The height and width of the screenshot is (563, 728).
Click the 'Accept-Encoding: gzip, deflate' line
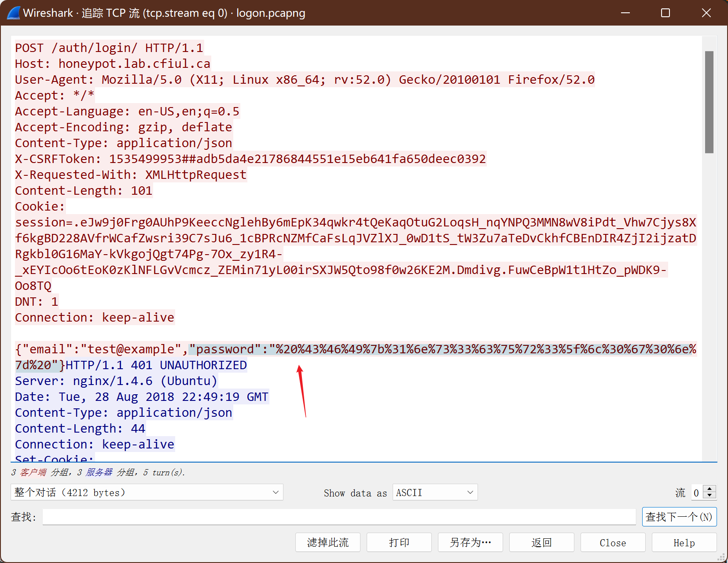(x=124, y=127)
